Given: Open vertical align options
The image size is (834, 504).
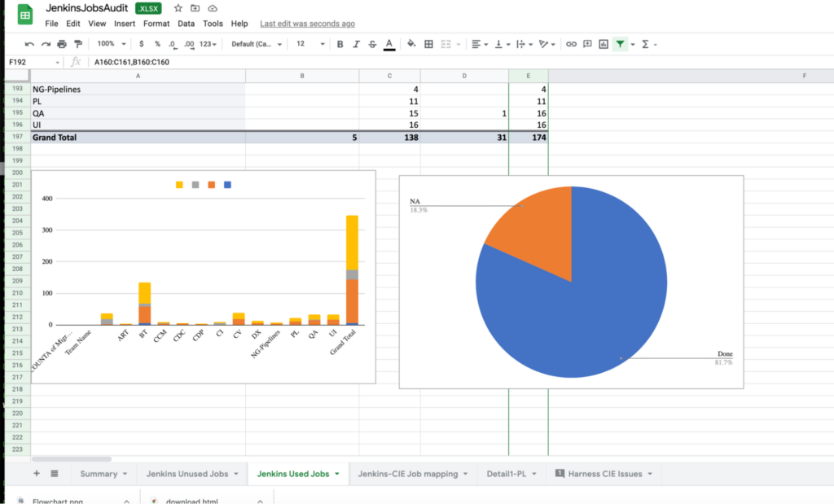Looking at the screenshot, I should 502,44.
